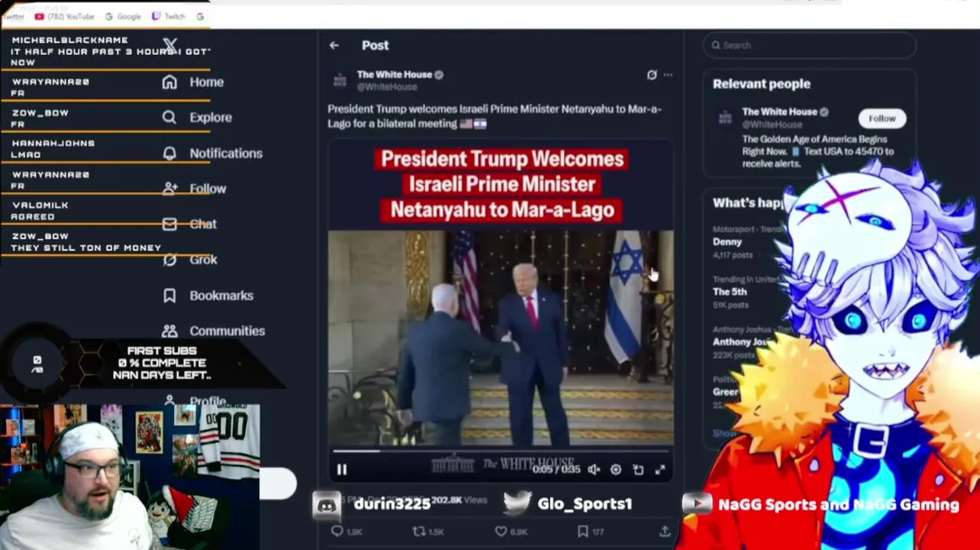Click the Bookmarks ribbon icon

tap(169, 295)
